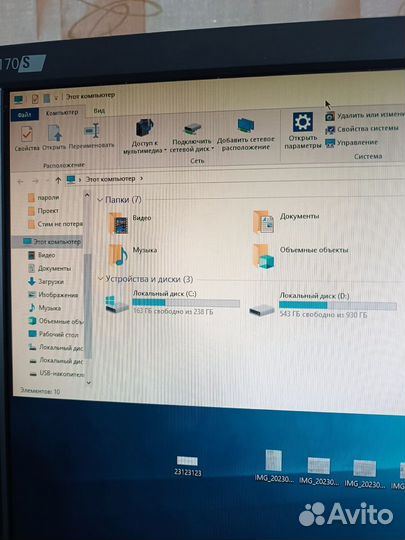This screenshot has height=540, width=405.
Task: Open the Файл menu tab
Action: click(x=25, y=115)
